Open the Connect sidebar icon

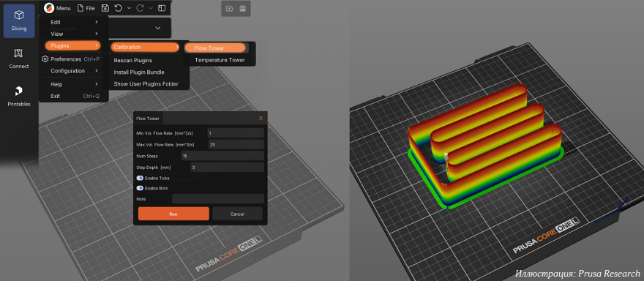tap(19, 59)
